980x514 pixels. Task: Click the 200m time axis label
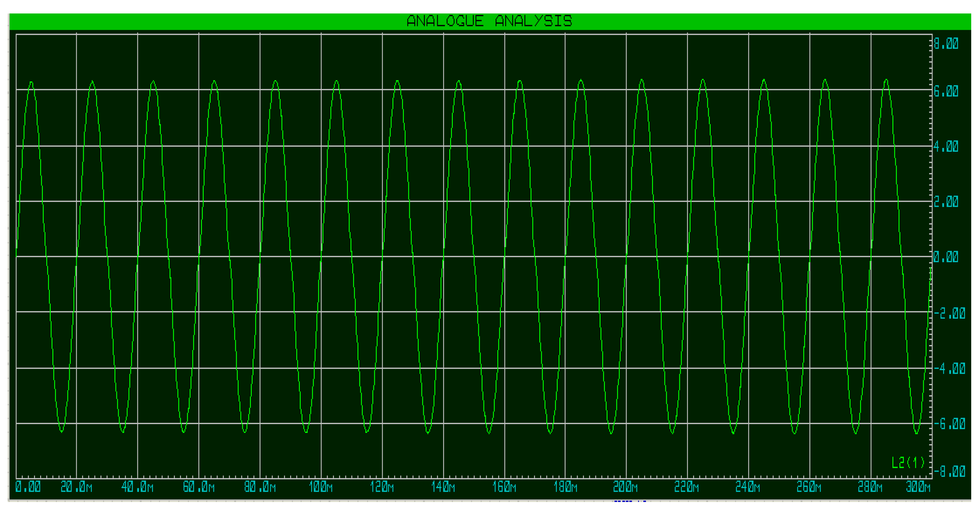click(x=625, y=487)
